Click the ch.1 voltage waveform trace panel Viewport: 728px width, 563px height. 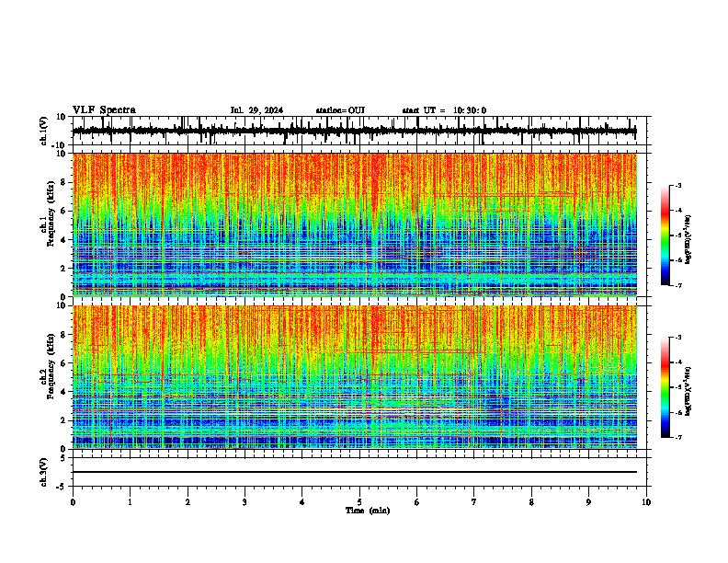tap(359, 131)
